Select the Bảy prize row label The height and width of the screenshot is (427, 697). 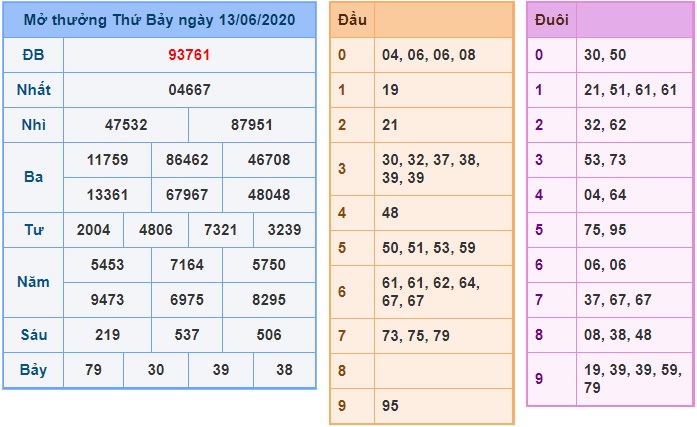click(33, 370)
